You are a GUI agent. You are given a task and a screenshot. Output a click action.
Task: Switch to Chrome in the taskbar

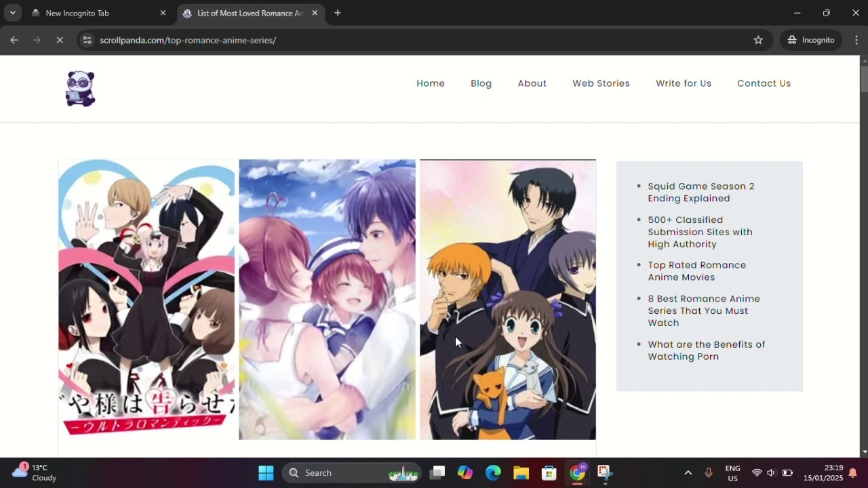577,473
